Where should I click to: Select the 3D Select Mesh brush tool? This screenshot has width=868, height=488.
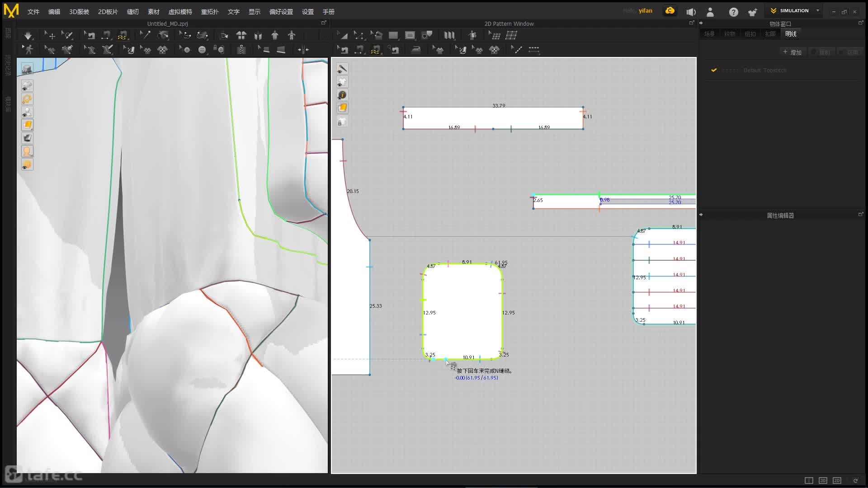point(67,36)
